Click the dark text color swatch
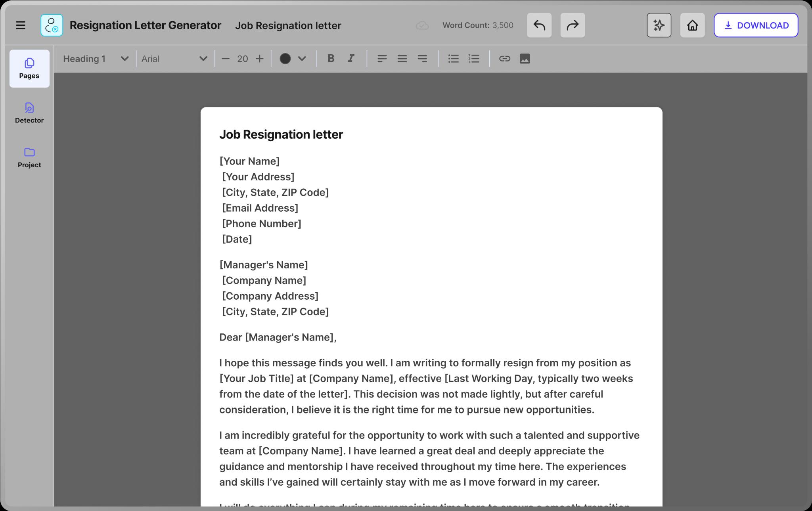This screenshot has width=812, height=511. [285, 59]
